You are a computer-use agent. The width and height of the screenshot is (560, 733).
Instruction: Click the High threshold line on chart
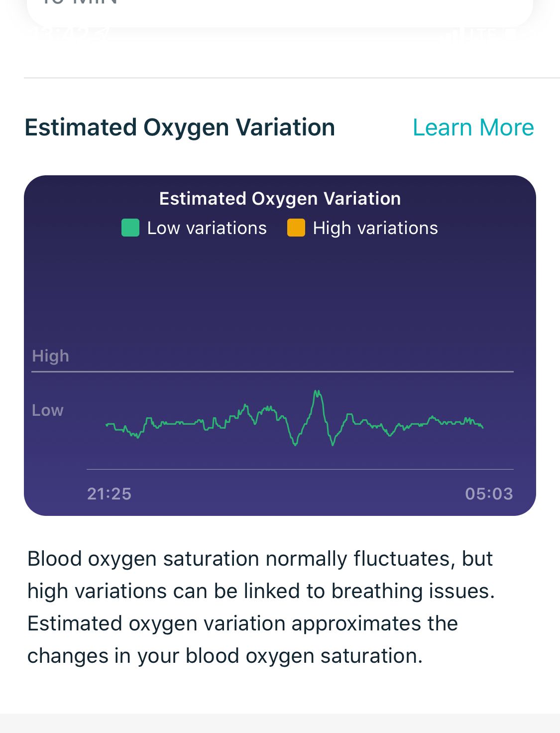click(x=272, y=371)
